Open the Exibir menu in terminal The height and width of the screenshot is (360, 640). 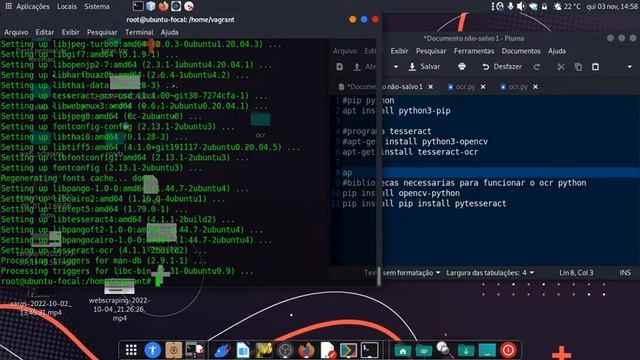pos(70,32)
